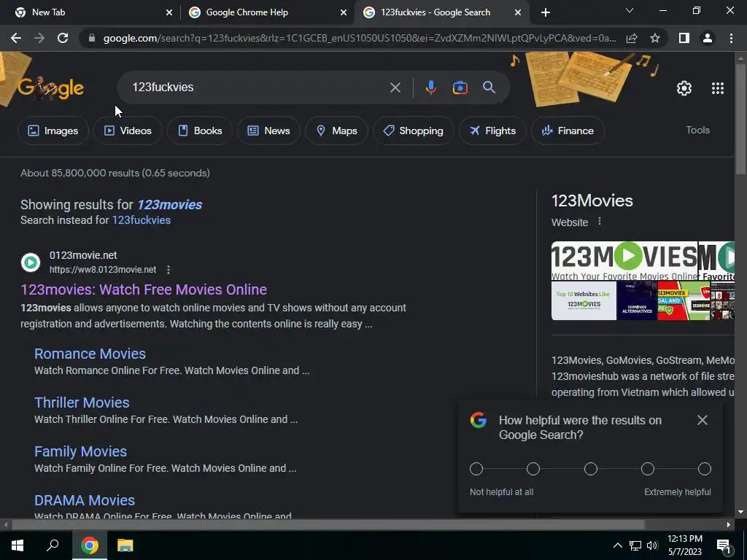
Task: Open Chrome side panel
Action: tap(684, 38)
